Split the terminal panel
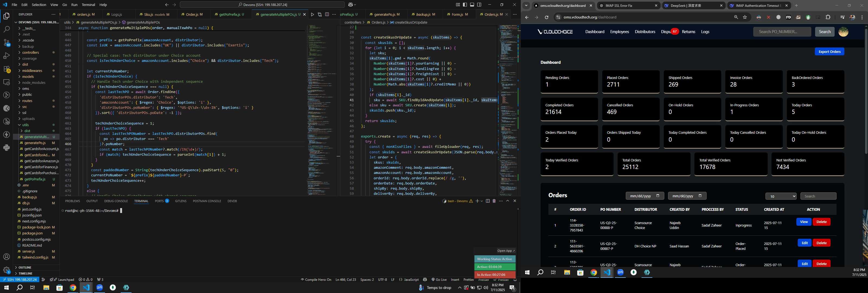Image resolution: width=868 pixels, height=293 pixels. 488,201
